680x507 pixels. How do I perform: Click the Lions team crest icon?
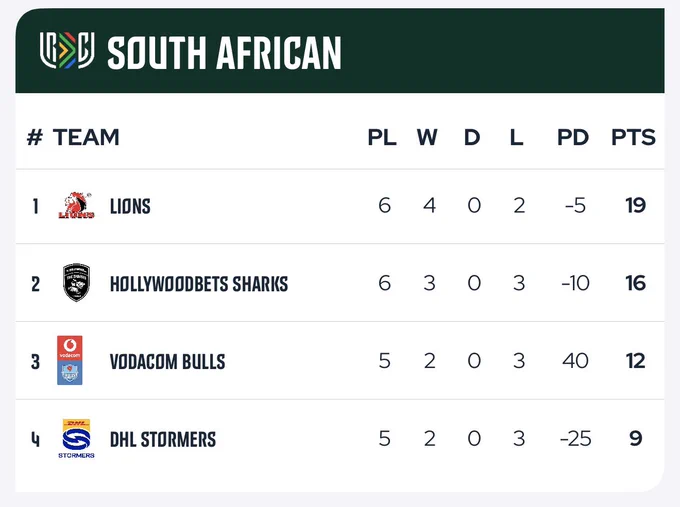[76, 205]
